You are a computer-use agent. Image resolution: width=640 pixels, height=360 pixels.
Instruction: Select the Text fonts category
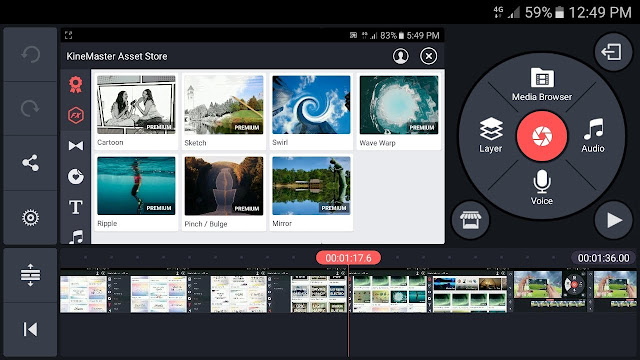pos(76,207)
